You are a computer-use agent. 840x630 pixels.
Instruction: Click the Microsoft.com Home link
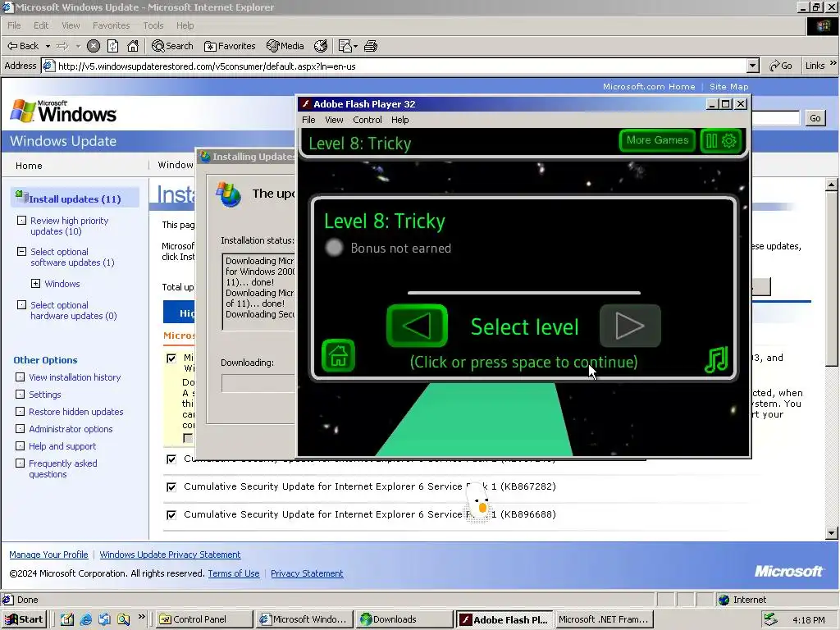(649, 86)
